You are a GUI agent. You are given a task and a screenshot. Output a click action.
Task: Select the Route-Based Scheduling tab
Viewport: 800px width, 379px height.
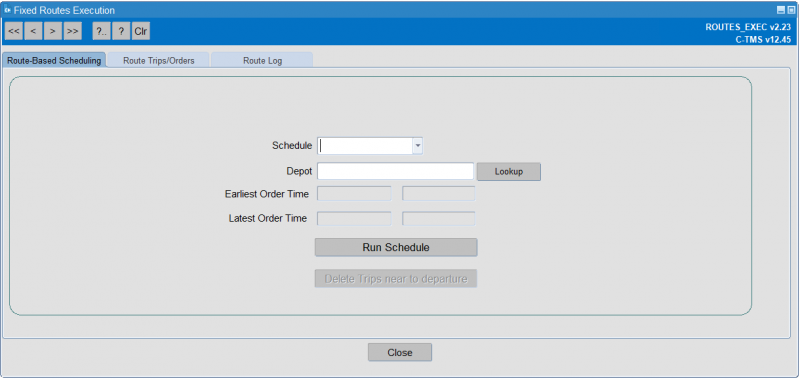54,60
